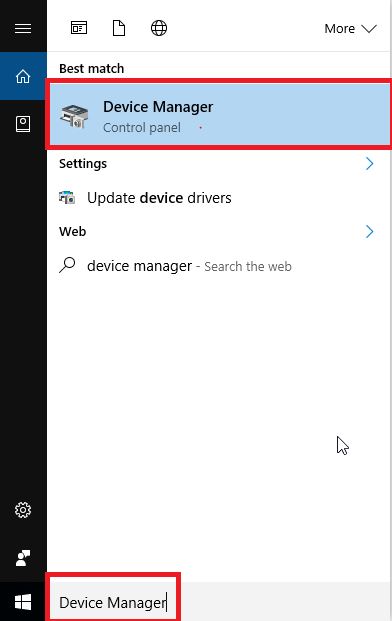The image size is (392, 621).
Task: Expand the Web results chevron
Action: (x=369, y=231)
